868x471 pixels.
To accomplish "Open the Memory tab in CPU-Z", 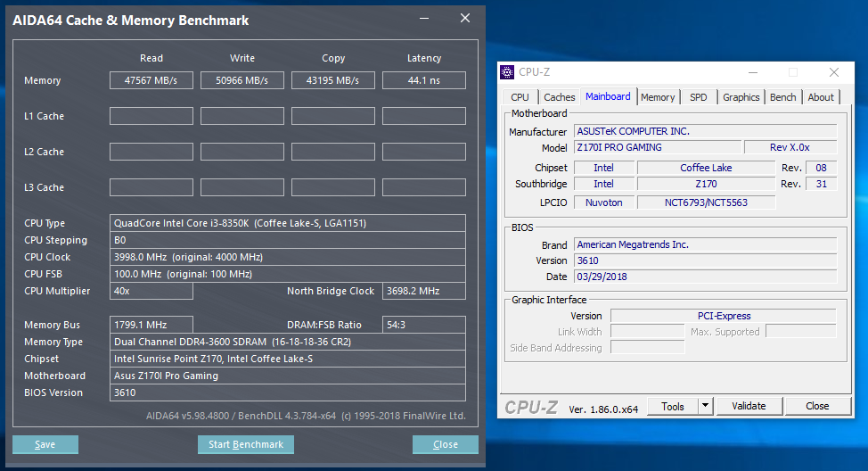I will [x=658, y=97].
